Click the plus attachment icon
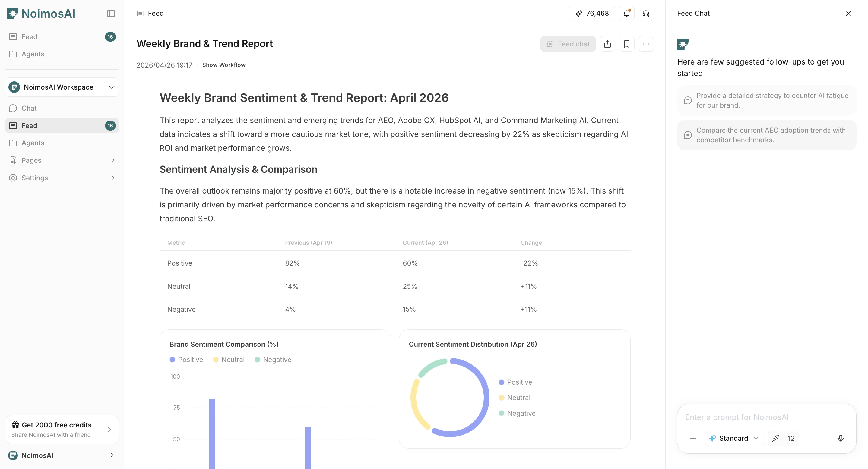Viewport: 868px width, 469px height. [693, 438]
